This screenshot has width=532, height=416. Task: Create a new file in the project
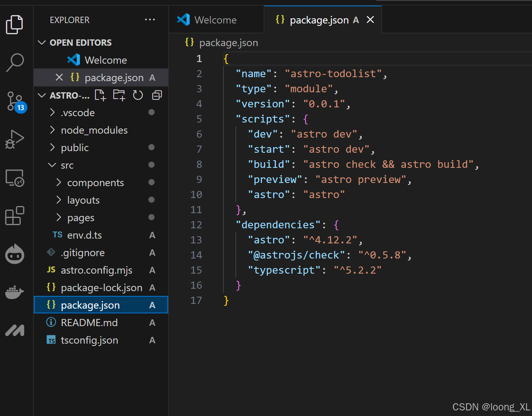[100, 95]
